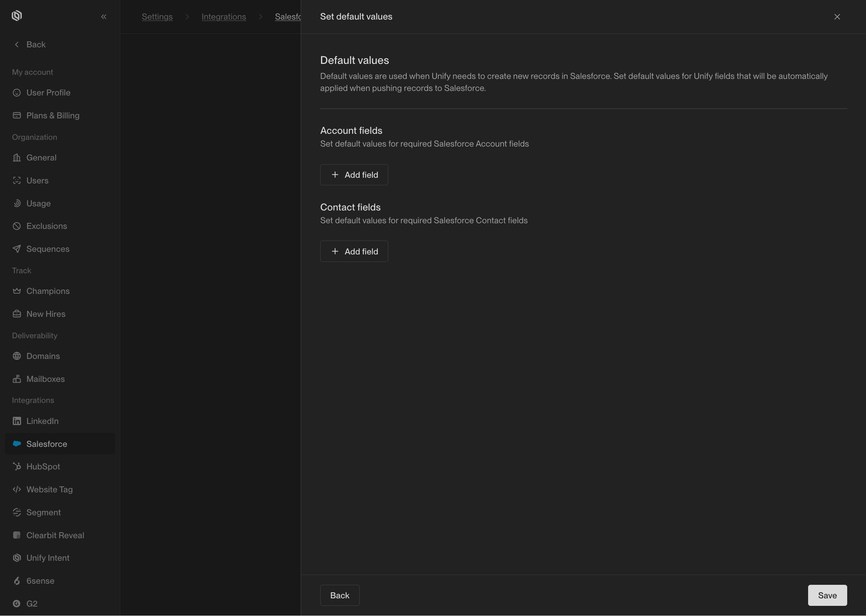Collapse the sidebar with double chevron icon
Screen dimensions: 866x616
[104, 17]
